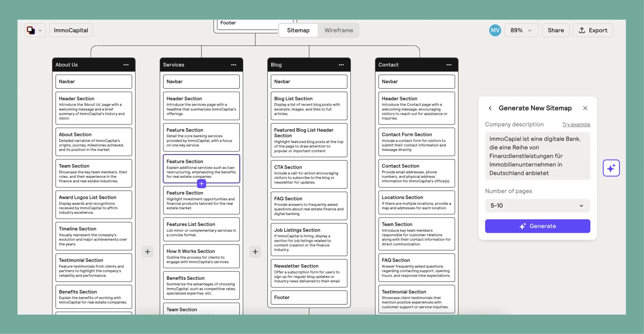Open the Number of pages dropdown showing 5-10
This screenshot has height=334, width=644.
(x=537, y=205)
